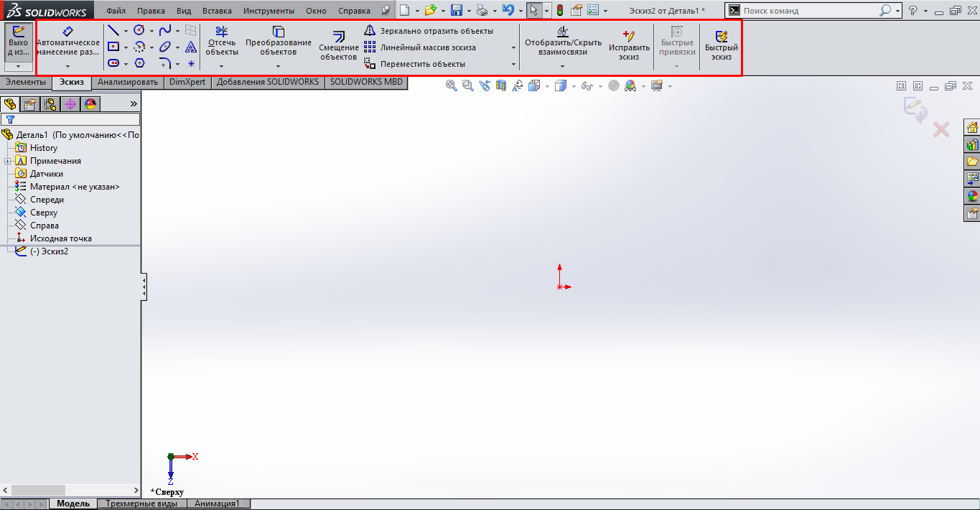The height and width of the screenshot is (510, 980).
Task: Open the Правка menu
Action: (x=151, y=11)
